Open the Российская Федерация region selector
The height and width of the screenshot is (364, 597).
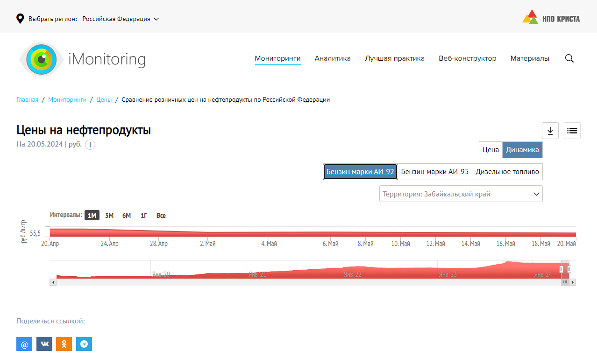[x=121, y=19]
